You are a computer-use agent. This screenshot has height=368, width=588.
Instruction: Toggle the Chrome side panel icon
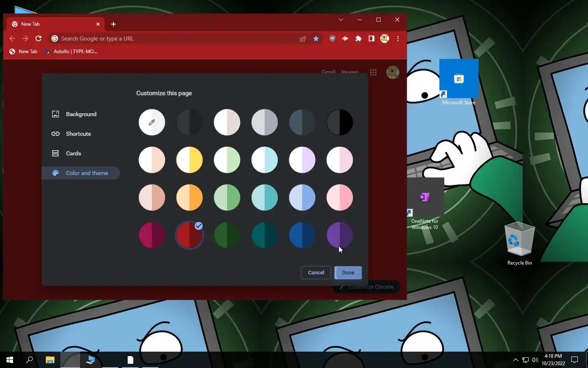372,38
